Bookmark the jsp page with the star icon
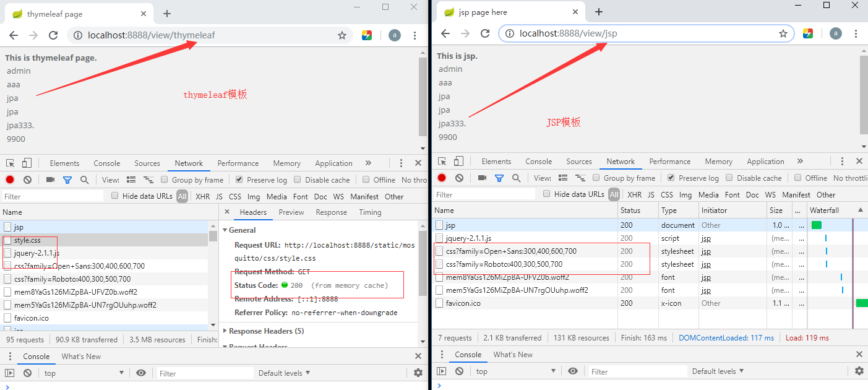Screen dimensions: 868x390 [x=783, y=33]
